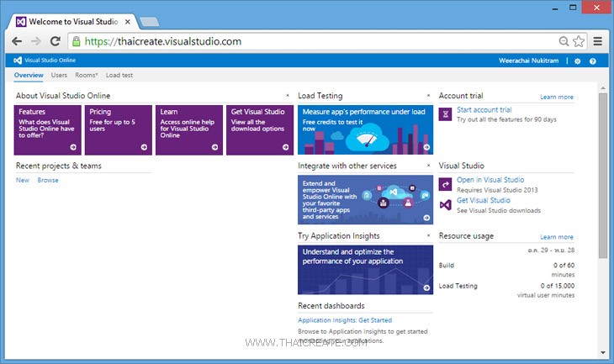This screenshot has height=364, width=614.
Task: Click the Build usage value 0 of 60
Action: pos(564,266)
